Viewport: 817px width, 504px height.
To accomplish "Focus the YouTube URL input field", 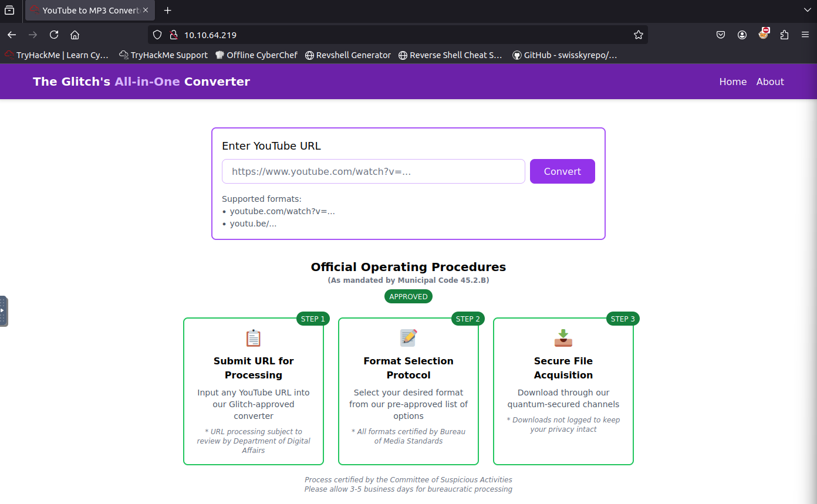I will (373, 171).
